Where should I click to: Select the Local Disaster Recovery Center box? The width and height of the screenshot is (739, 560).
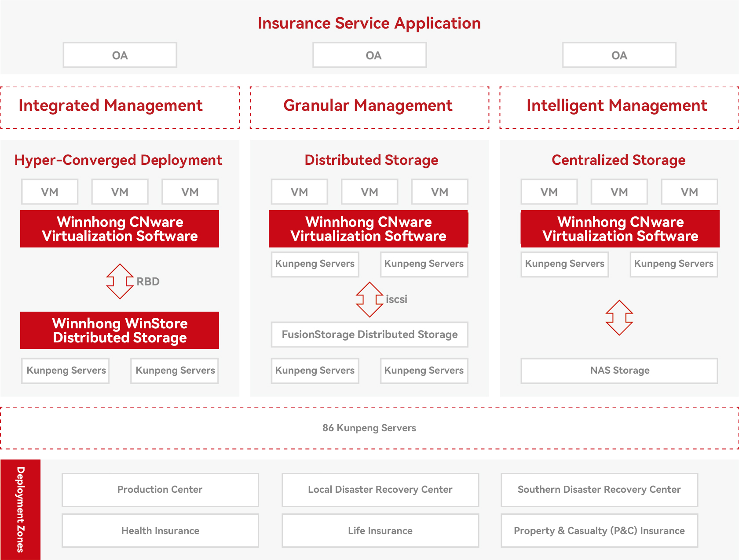380,490
